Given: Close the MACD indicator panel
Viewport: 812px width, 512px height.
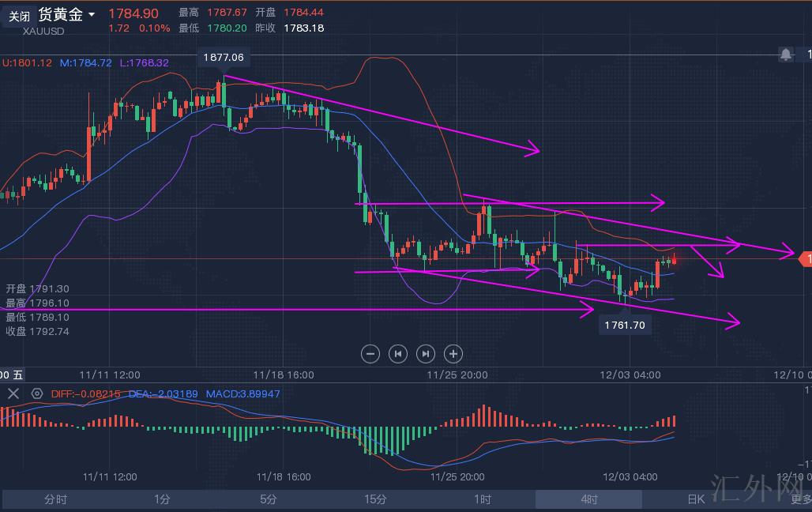Looking at the screenshot, I should pos(13,393).
